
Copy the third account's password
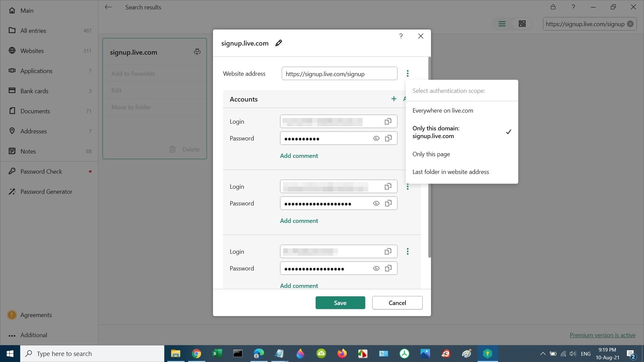tap(388, 268)
